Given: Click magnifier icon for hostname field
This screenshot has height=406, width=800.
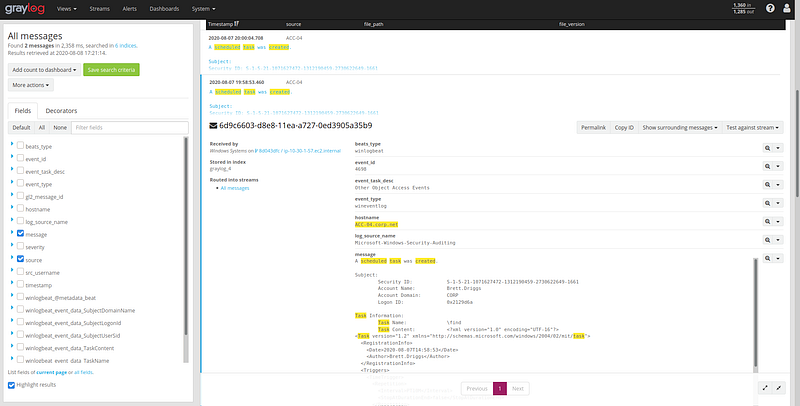Looking at the screenshot, I should pos(767,221).
